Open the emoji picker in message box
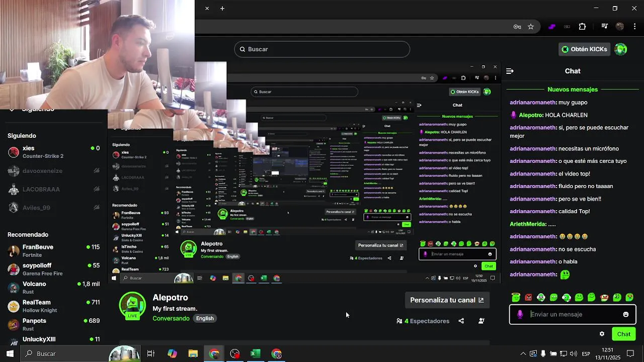 tap(625, 314)
